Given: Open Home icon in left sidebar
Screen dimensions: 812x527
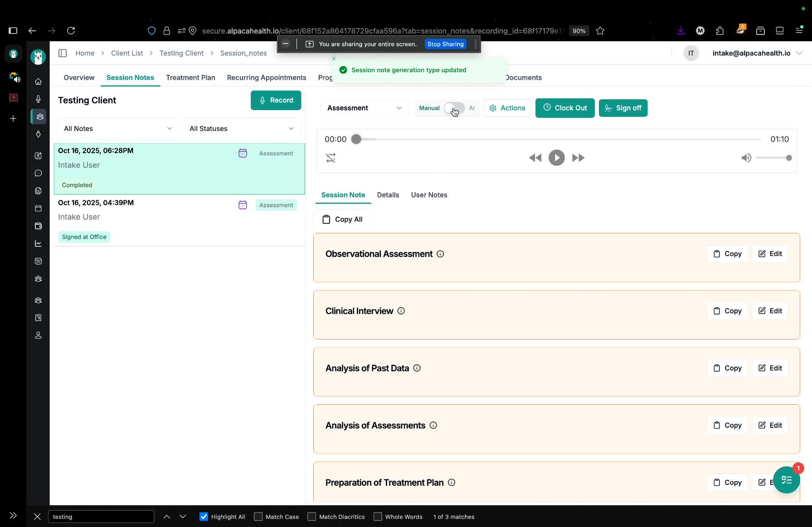Looking at the screenshot, I should (38, 82).
